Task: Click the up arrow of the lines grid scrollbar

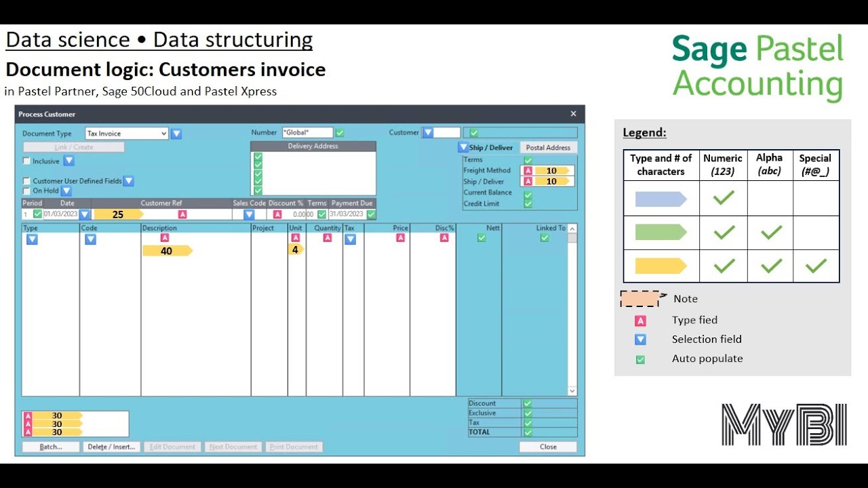Action: pos(572,228)
